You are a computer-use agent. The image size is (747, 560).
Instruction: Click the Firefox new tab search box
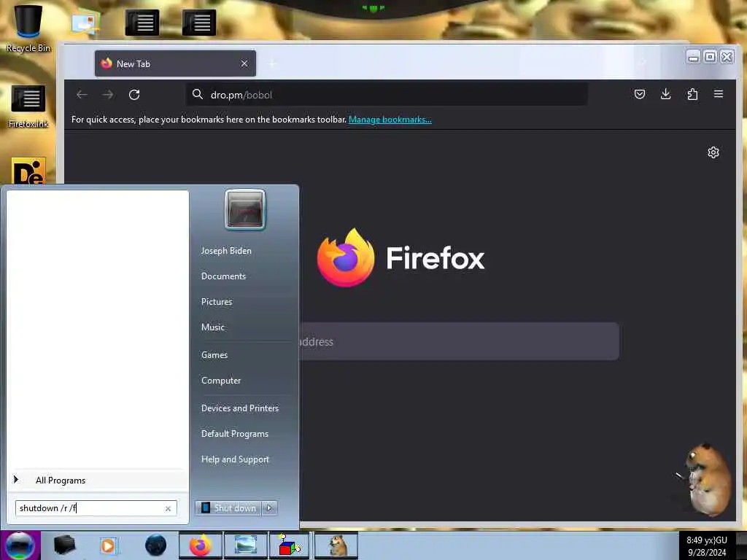pyautogui.click(x=459, y=341)
